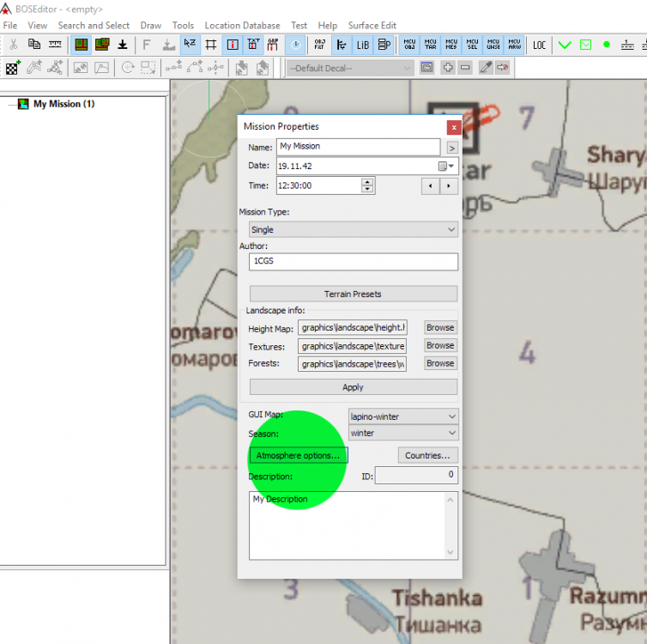Click the Atmosphere options button
Image resolution: width=647 pixels, height=644 pixels.
298,455
